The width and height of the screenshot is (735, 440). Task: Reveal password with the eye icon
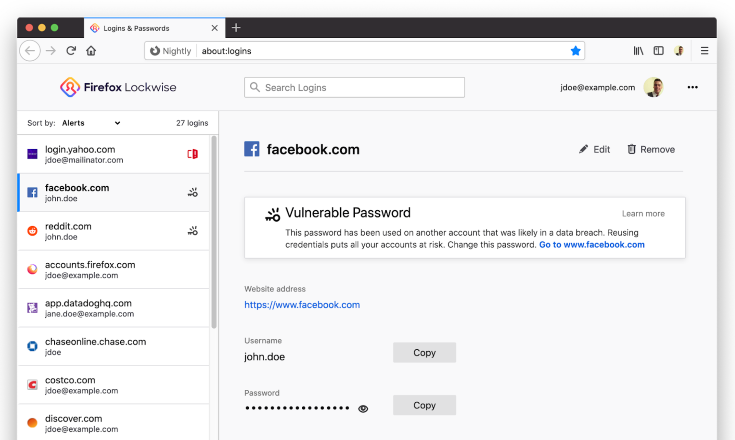pyautogui.click(x=363, y=409)
